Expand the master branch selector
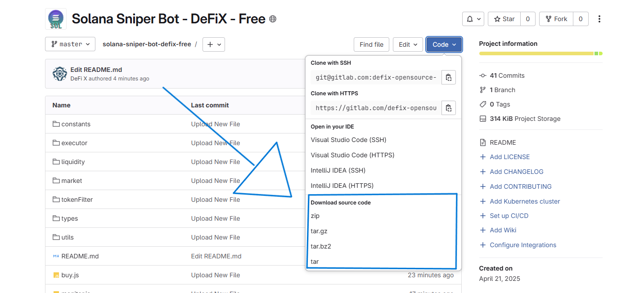This screenshot has height=293, width=644. point(70,44)
